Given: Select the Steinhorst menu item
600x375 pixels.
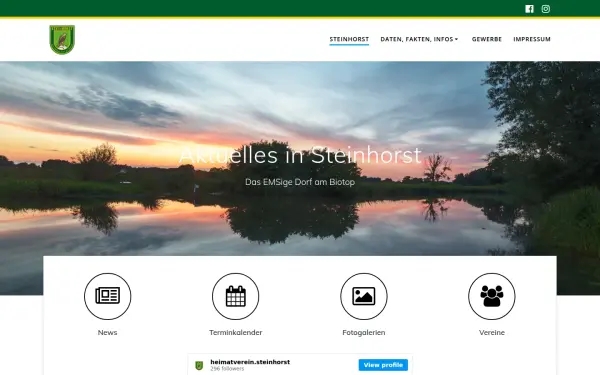Looking at the screenshot, I should (x=349, y=39).
